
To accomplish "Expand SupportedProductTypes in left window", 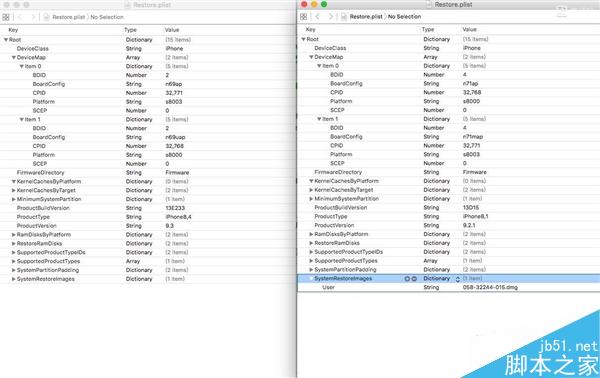I will click(13, 261).
